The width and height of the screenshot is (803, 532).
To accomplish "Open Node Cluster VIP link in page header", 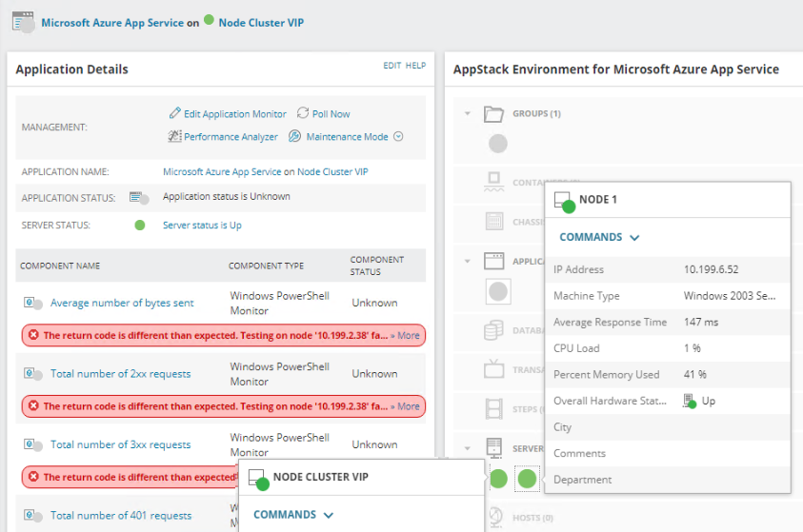I will click(x=261, y=23).
